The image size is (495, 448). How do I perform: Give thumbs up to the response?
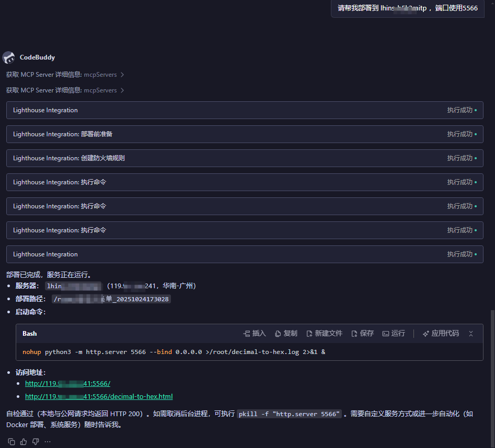[24, 442]
